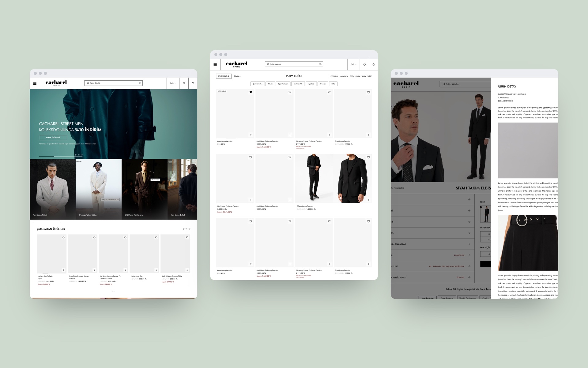Screen dimensions: 588x368
Task: Expand the 3 KAMPANYA row arrow
Action: [x=469, y=255]
